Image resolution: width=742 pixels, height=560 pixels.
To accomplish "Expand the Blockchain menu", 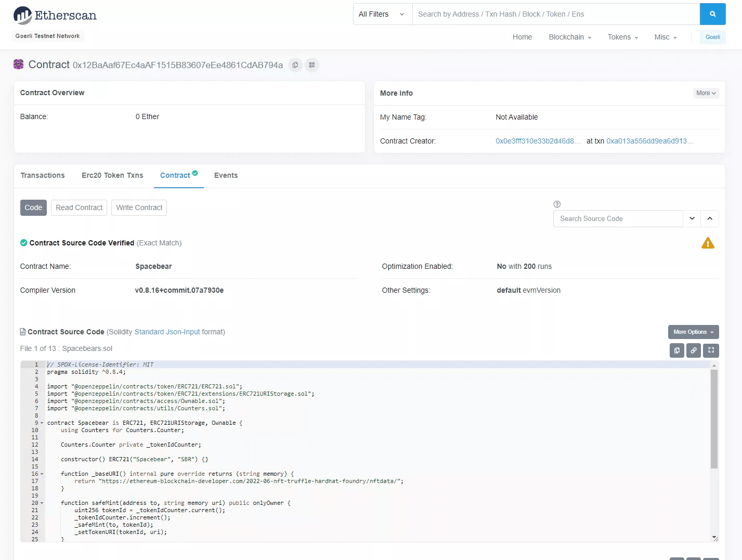I will click(x=570, y=37).
